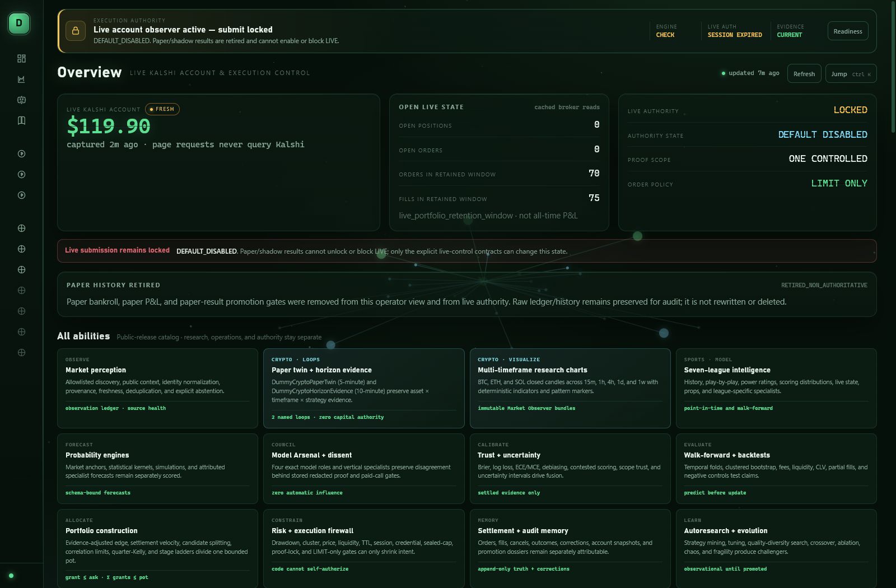Open the line chart icon in the sidebar
The image size is (896, 588).
coord(21,79)
